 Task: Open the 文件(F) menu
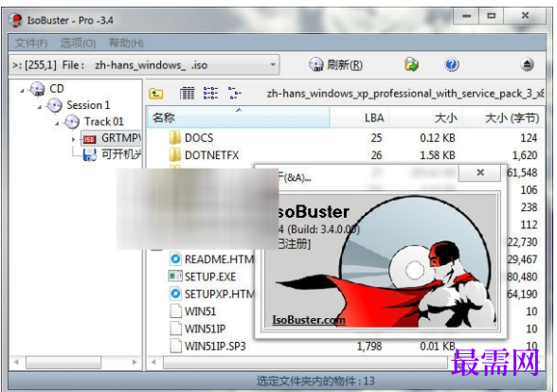(x=31, y=44)
